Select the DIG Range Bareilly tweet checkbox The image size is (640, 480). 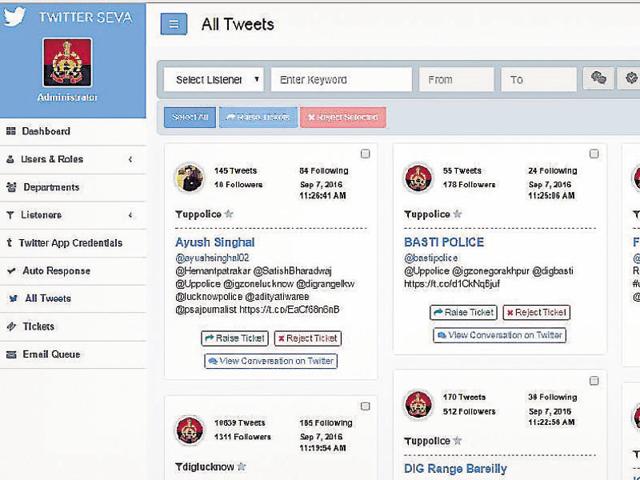coord(594,381)
